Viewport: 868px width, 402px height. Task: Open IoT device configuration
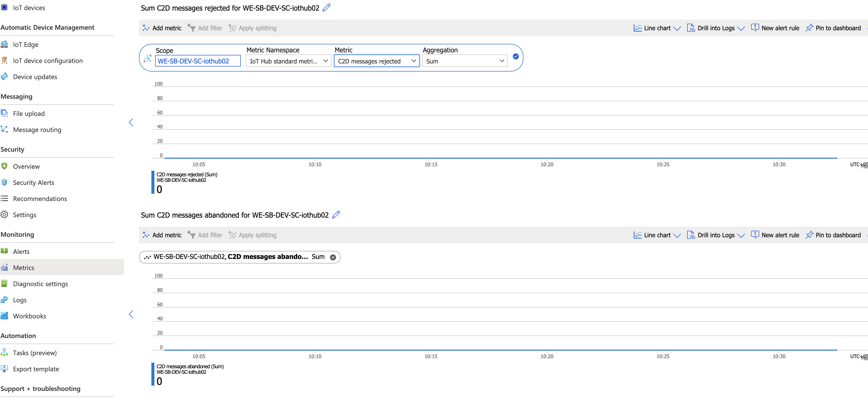(x=48, y=60)
